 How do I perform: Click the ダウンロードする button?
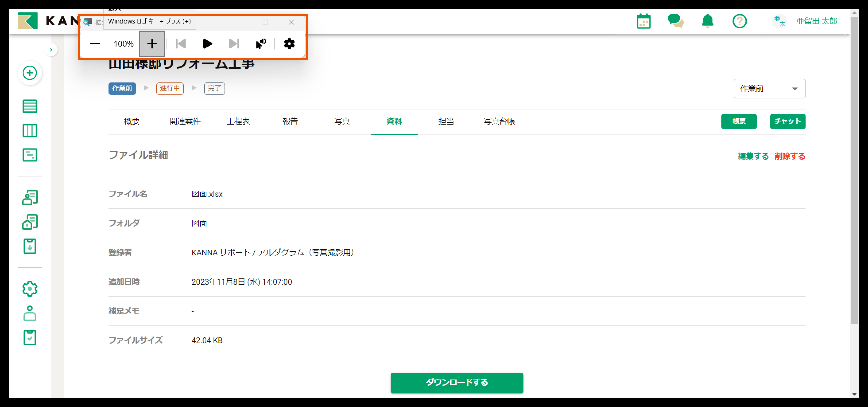coord(457,382)
